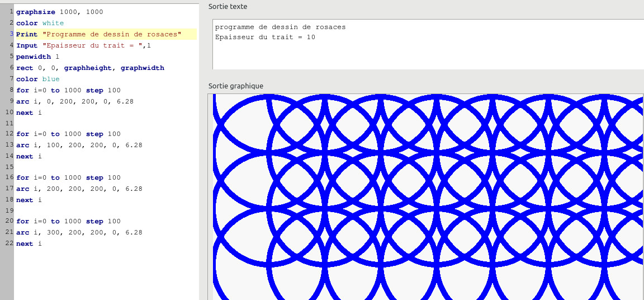The height and width of the screenshot is (300, 644).
Task: Click the "Sortie graphique" panel label
Action: click(236, 86)
